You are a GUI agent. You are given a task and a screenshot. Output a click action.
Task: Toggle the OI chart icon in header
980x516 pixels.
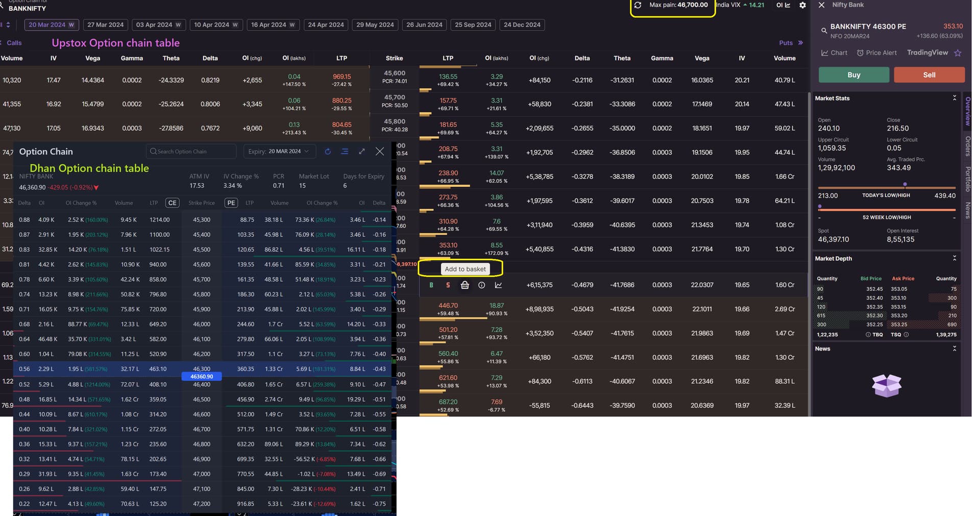pyautogui.click(x=783, y=5)
